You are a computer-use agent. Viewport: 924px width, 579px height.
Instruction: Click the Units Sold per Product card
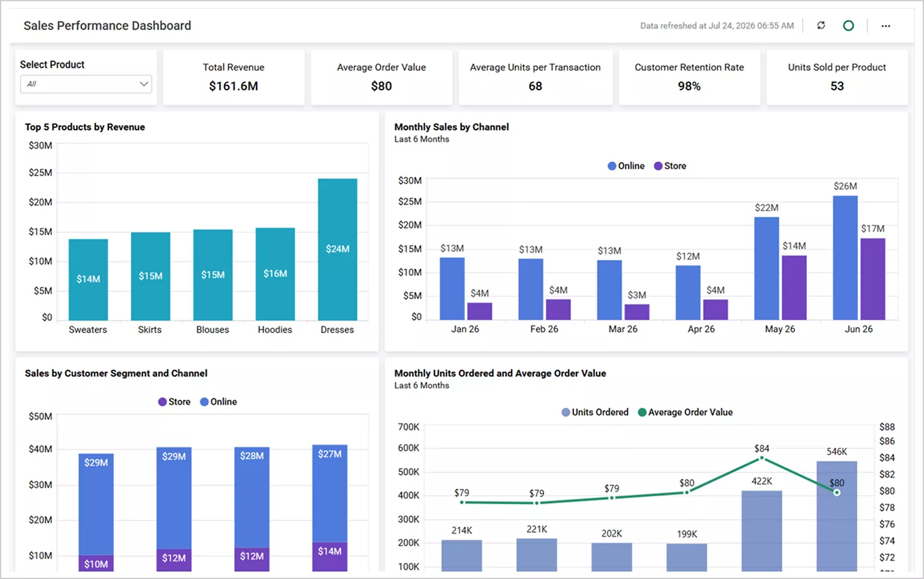point(837,77)
